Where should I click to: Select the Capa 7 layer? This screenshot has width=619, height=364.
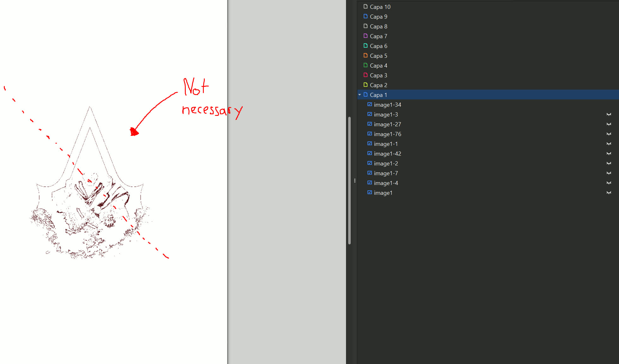pos(379,36)
